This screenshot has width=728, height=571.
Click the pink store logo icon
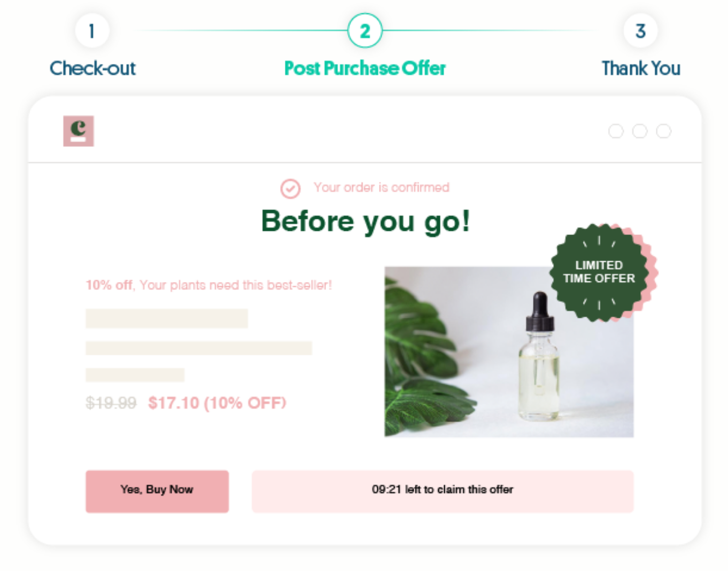79,131
